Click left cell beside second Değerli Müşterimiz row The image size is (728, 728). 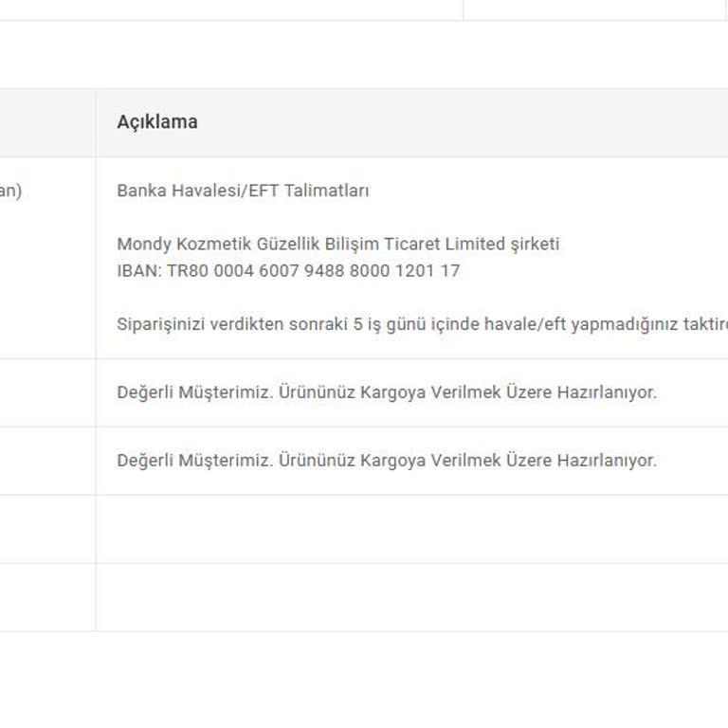point(47,461)
